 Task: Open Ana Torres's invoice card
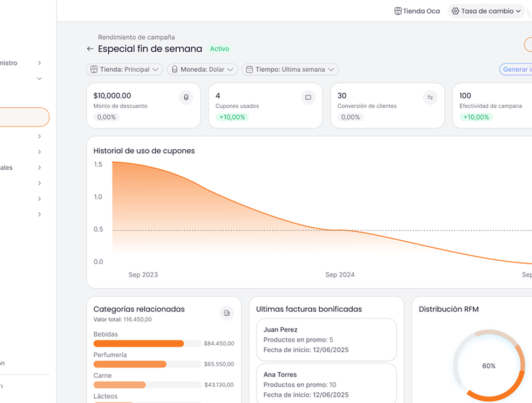[x=326, y=384]
